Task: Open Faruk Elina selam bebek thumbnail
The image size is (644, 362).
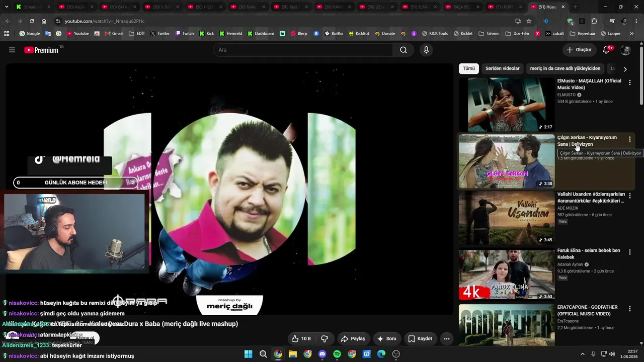Action: pos(507,275)
